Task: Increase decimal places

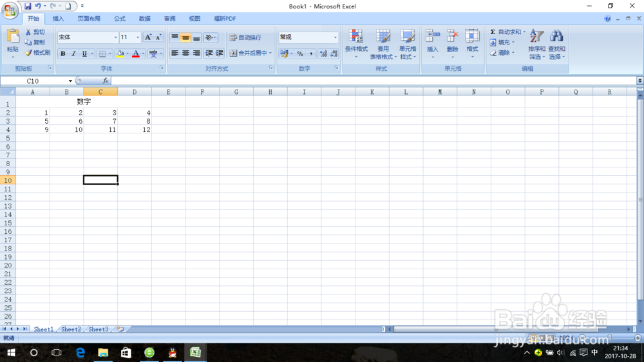Action: point(323,54)
